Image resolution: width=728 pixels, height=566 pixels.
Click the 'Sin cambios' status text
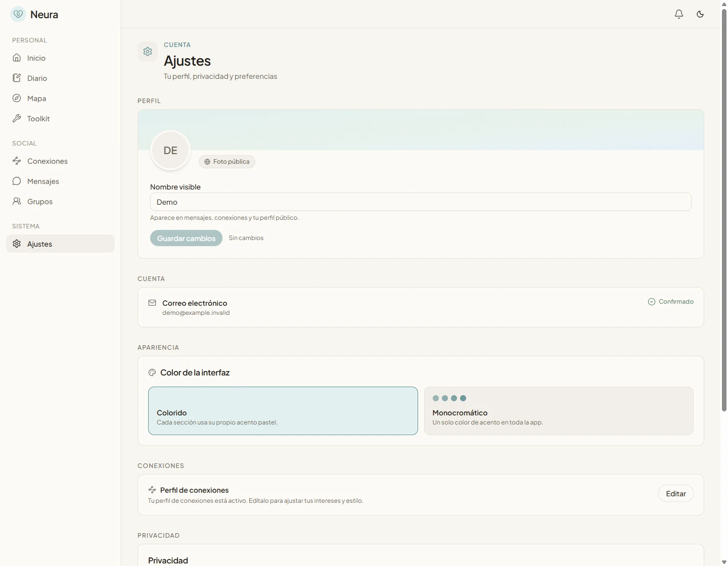coord(246,238)
